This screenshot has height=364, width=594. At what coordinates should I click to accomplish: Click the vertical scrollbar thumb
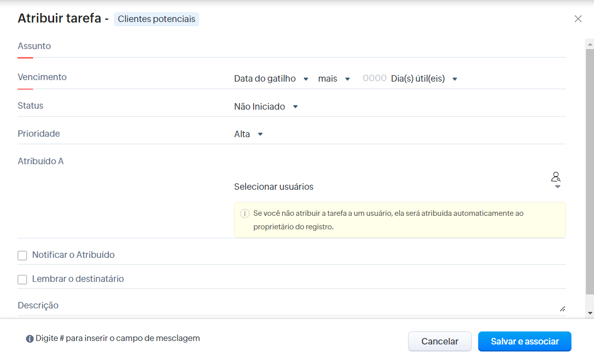[x=590, y=171]
